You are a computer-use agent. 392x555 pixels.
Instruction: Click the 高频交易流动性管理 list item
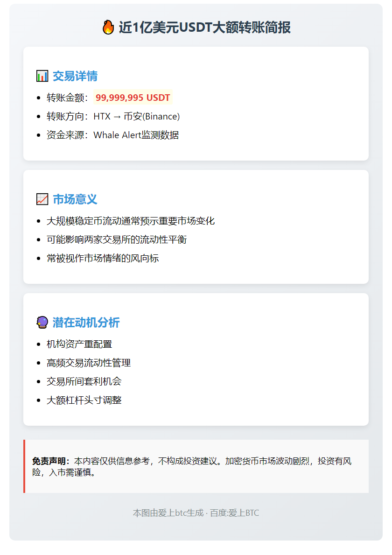point(88,362)
